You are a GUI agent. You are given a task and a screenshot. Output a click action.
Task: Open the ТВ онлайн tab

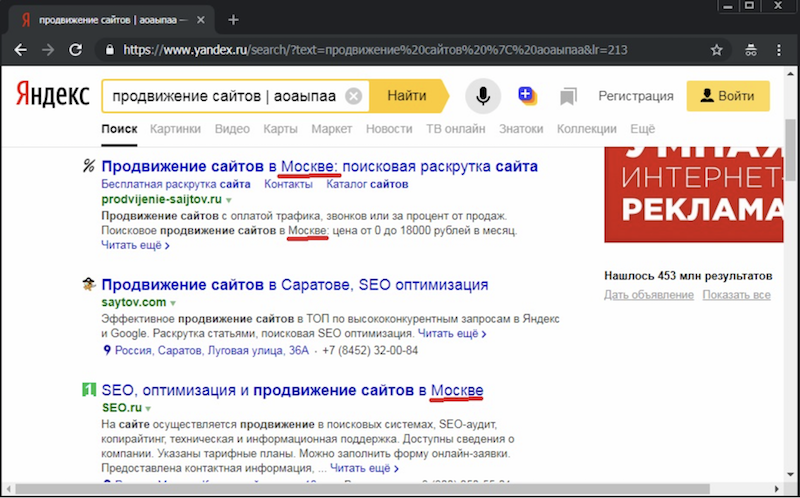(x=456, y=129)
